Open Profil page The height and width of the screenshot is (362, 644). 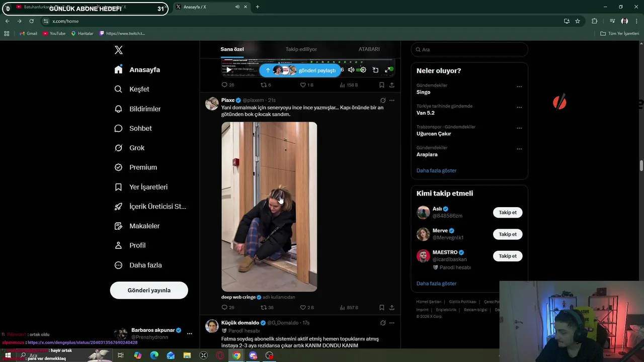coord(130,245)
